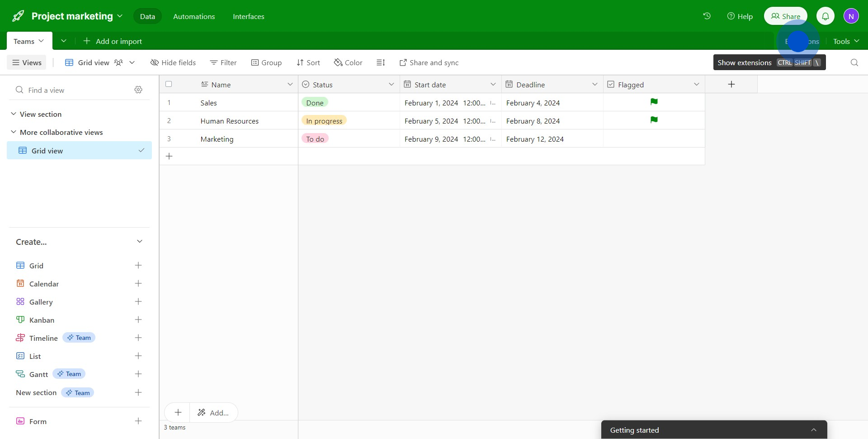The width and height of the screenshot is (868, 439).
Task: Click plus to add Calendar view
Action: click(x=138, y=284)
